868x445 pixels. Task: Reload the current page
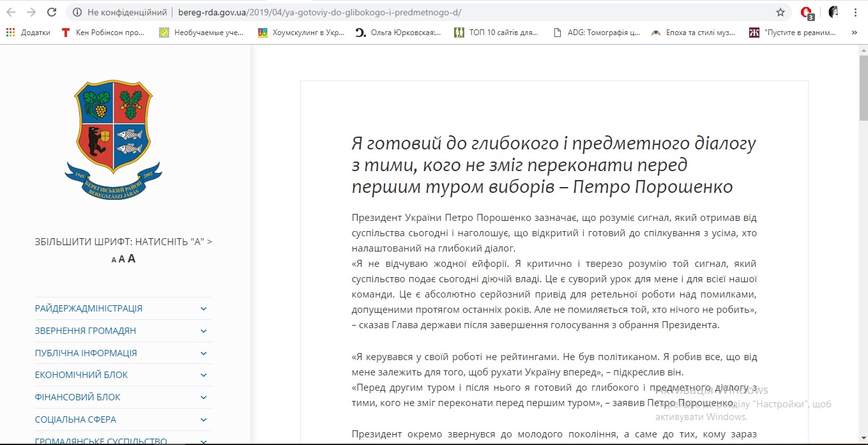pos(52,12)
